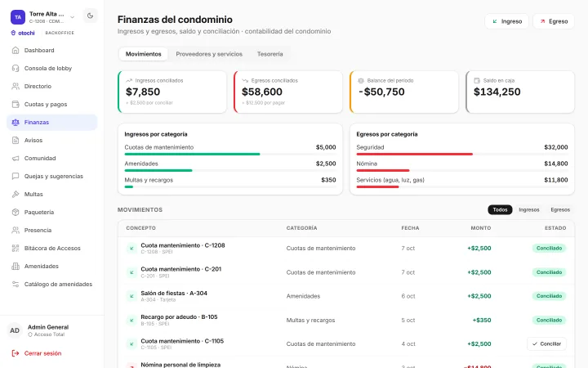Click the AD admin avatar
Screen dimensions: 588x368
(x=15, y=330)
